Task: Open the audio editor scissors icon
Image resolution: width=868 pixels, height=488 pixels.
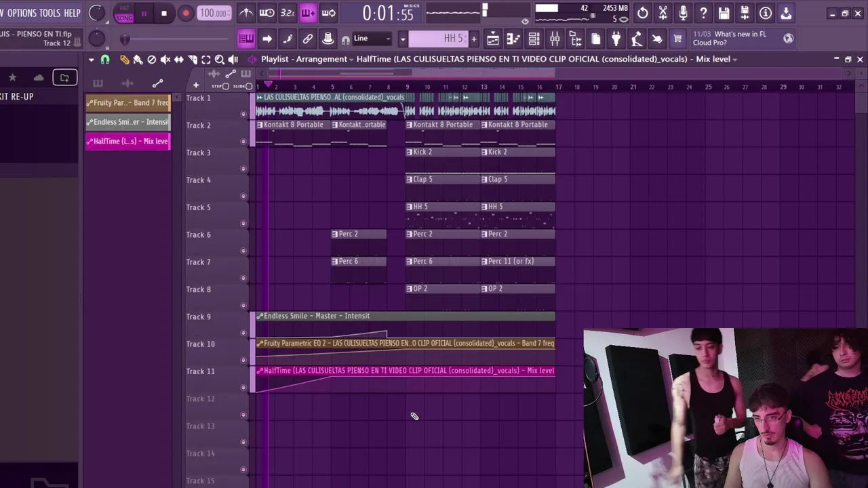Action: click(x=663, y=13)
